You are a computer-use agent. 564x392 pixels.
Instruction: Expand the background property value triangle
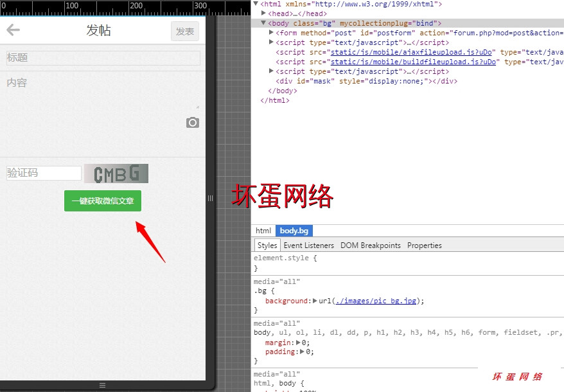(x=315, y=301)
